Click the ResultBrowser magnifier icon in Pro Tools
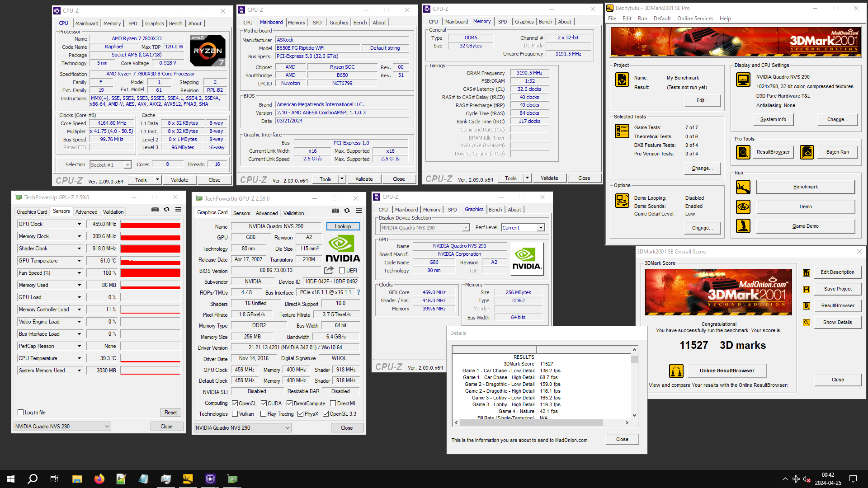 point(743,152)
